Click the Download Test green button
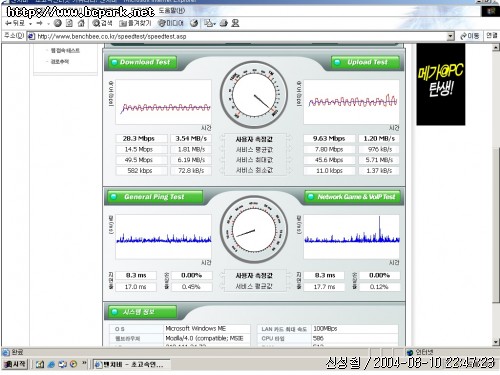Screen dimensions: 500x375 [142, 62]
